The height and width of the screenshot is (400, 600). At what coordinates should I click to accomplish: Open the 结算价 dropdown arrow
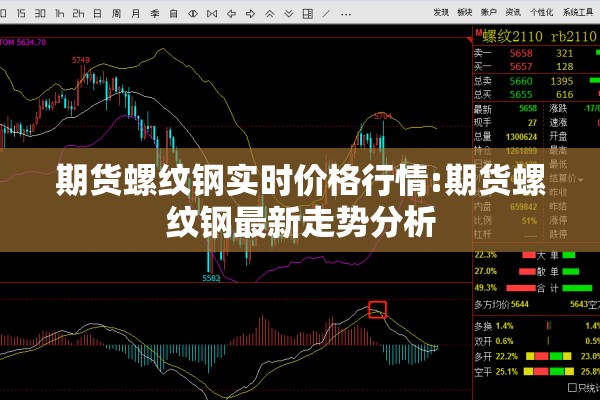[581, 180]
